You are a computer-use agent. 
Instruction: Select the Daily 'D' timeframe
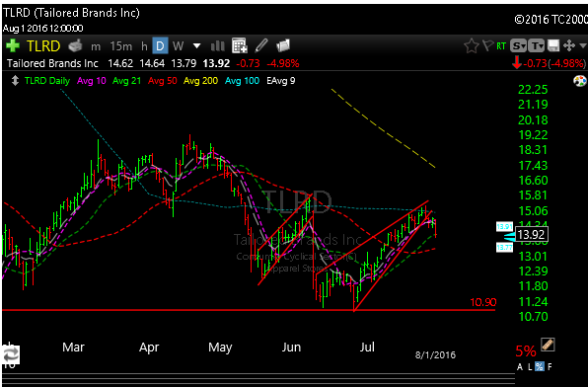[160, 46]
